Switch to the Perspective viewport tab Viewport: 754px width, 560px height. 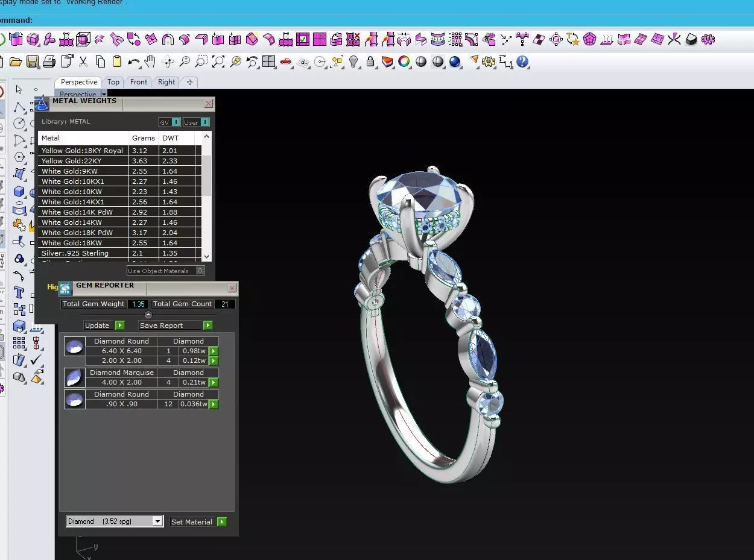pyautogui.click(x=79, y=82)
